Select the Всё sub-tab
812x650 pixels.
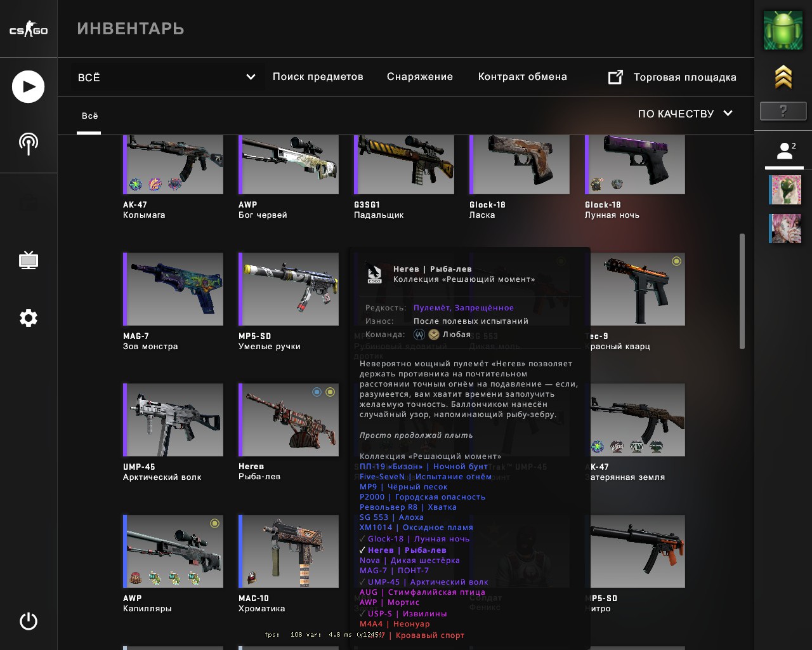[x=89, y=116]
